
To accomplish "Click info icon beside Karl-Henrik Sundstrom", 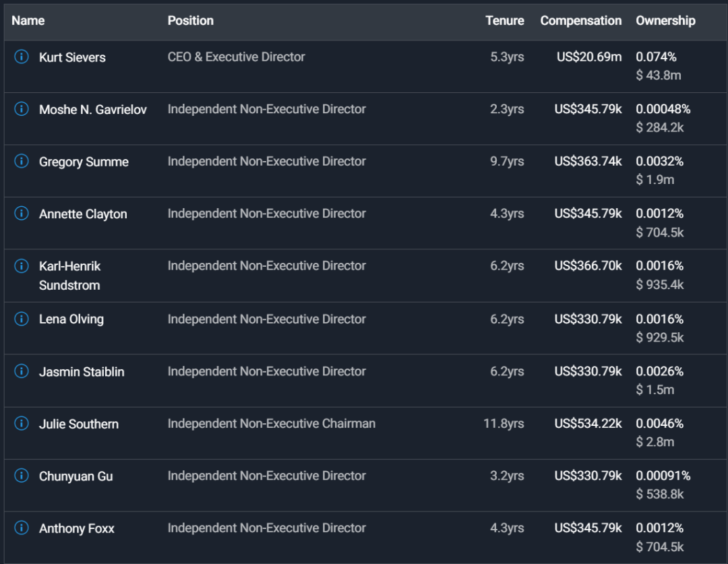I will click(22, 265).
